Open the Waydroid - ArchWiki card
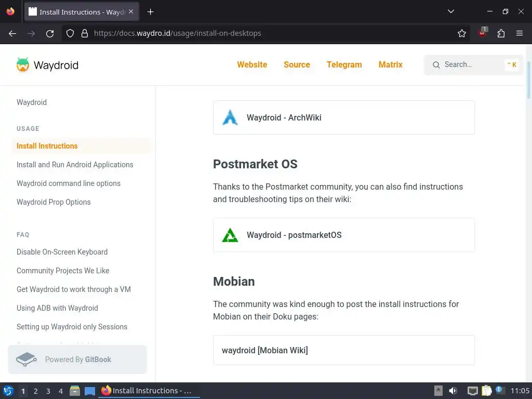This screenshot has width=532, height=399. click(344, 117)
